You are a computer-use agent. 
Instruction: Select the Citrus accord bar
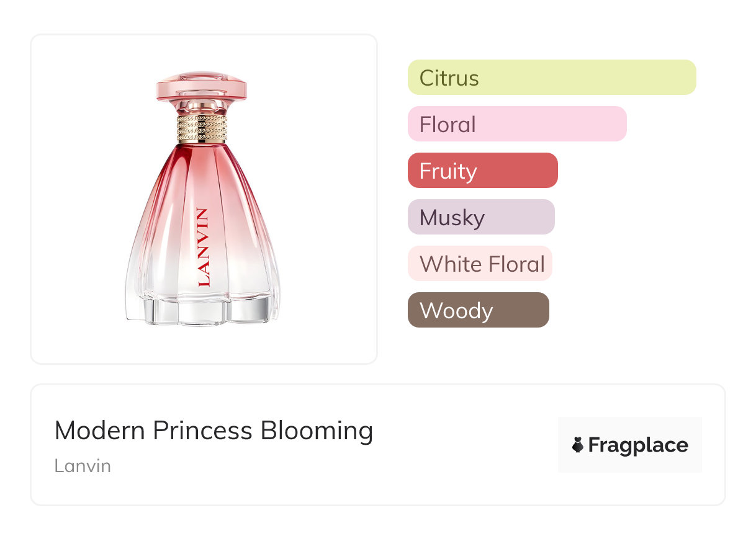[551, 78]
